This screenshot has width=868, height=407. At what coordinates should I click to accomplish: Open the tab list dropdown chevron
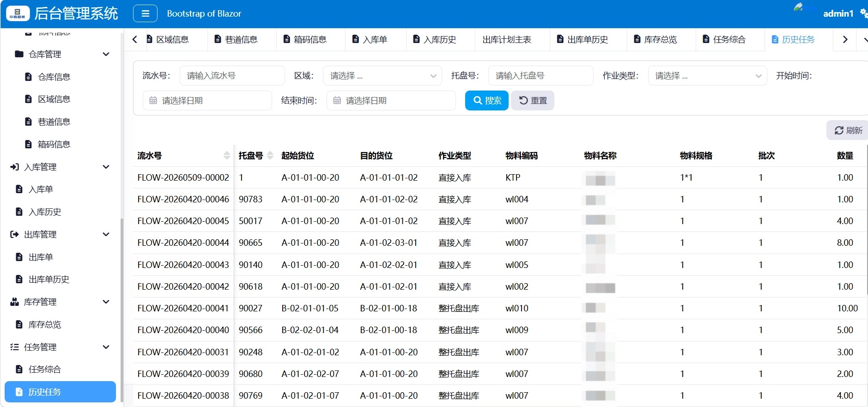(x=865, y=40)
